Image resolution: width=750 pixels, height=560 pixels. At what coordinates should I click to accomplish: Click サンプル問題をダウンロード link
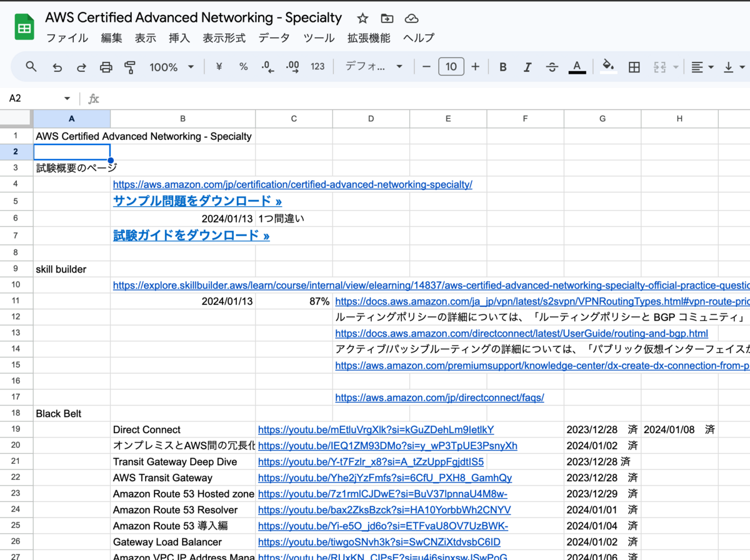[197, 201]
